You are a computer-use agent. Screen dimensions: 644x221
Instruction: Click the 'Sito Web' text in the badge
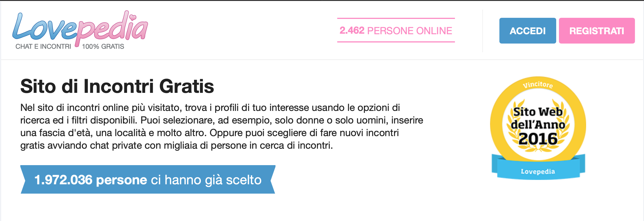coord(538,112)
